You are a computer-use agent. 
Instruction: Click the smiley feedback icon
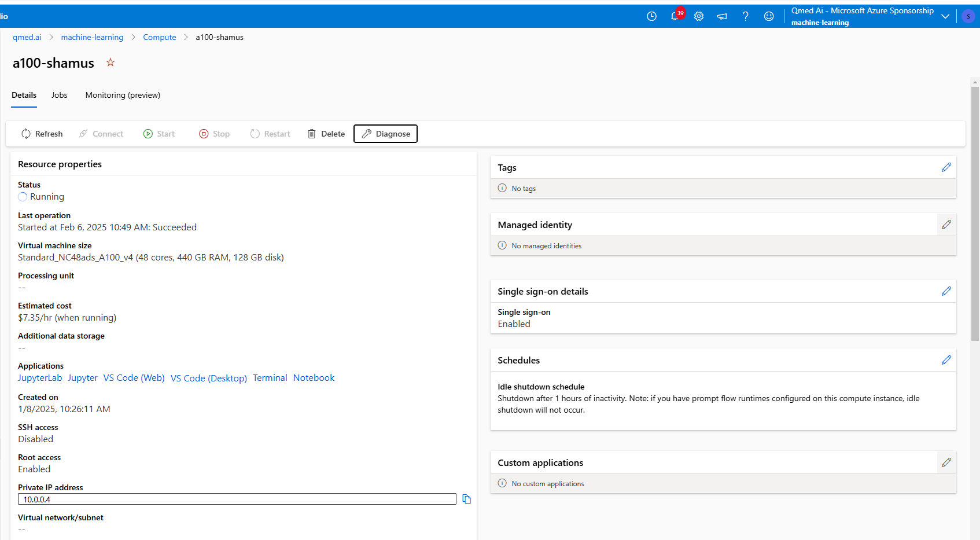[x=769, y=16]
